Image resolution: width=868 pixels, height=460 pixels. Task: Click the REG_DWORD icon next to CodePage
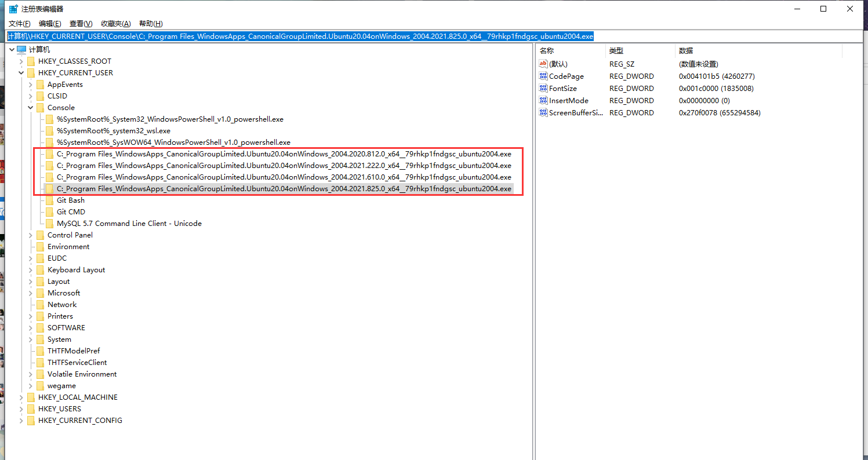point(543,76)
